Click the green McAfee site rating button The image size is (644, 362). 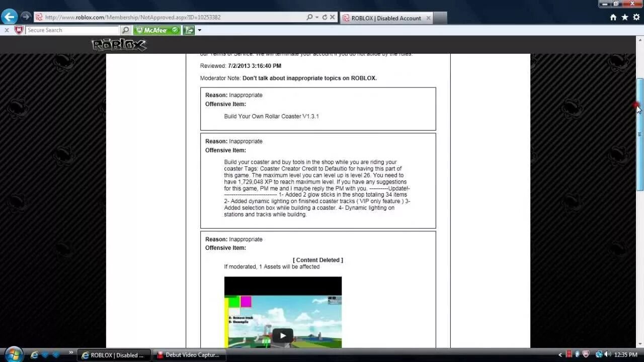tap(157, 30)
